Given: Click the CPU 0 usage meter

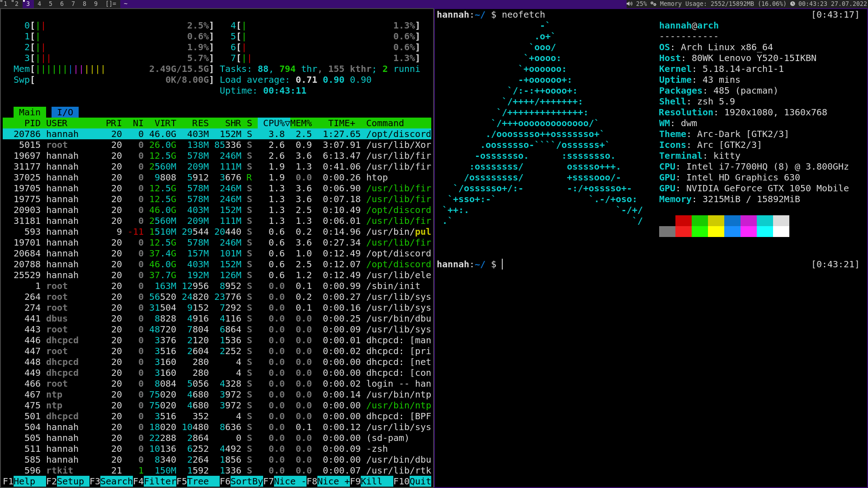Looking at the screenshot, I should (119, 25).
